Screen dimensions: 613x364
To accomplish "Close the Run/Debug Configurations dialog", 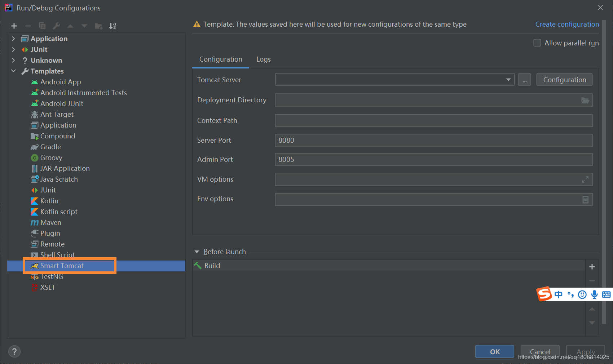I will tap(600, 8).
